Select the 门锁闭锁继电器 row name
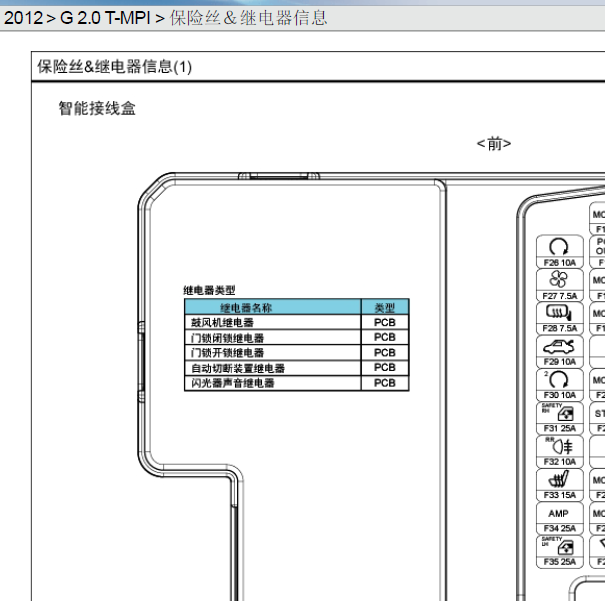Image resolution: width=605 pixels, height=601 pixels. pyautogui.click(x=228, y=338)
